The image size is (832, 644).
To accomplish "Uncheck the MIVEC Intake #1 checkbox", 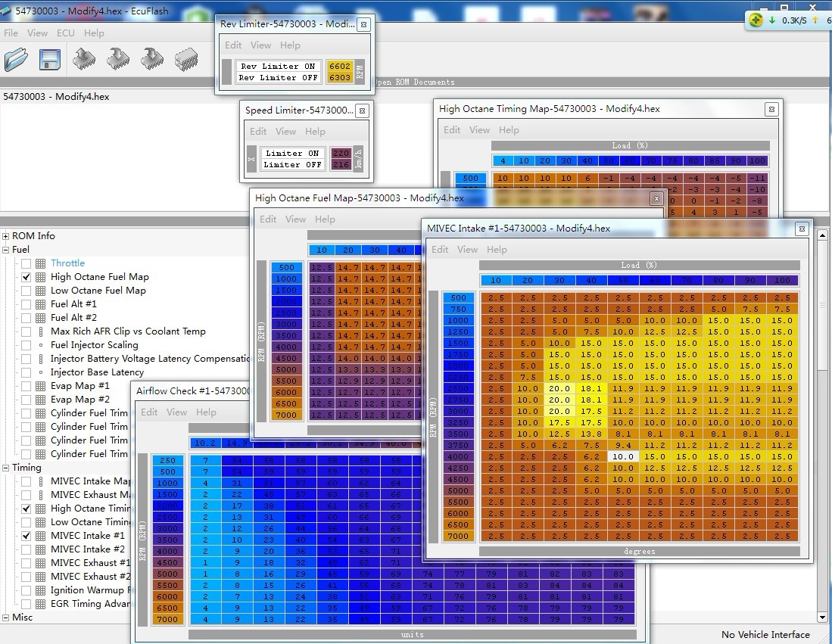I will tap(26, 536).
